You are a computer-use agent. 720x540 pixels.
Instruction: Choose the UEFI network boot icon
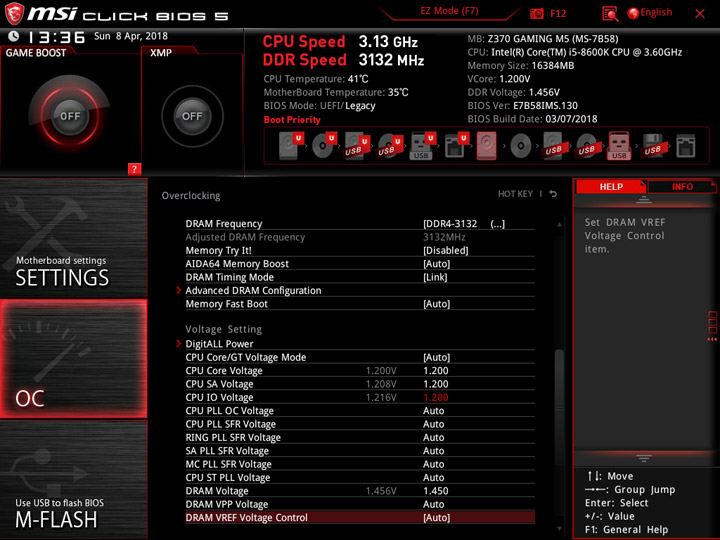pos(456,146)
